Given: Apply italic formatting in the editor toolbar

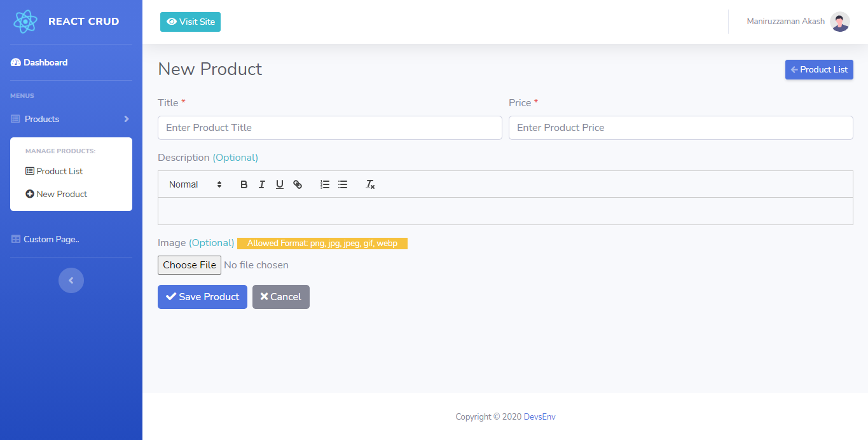Looking at the screenshot, I should pyautogui.click(x=261, y=184).
